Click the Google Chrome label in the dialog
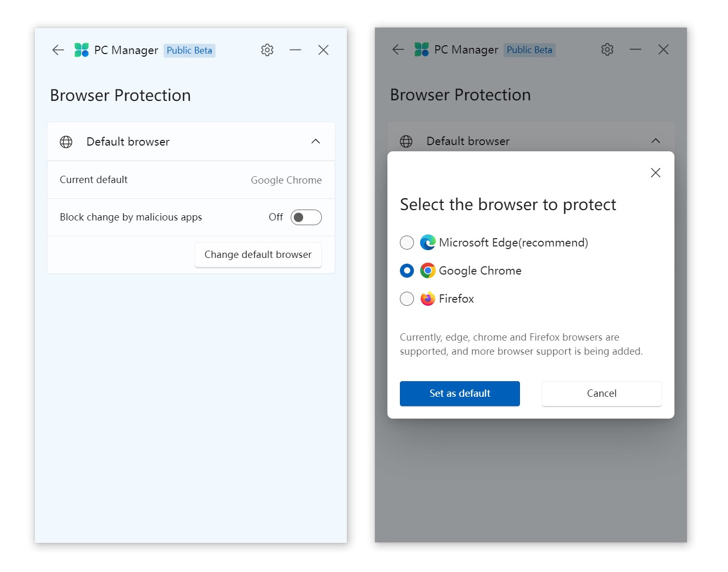 pyautogui.click(x=480, y=270)
